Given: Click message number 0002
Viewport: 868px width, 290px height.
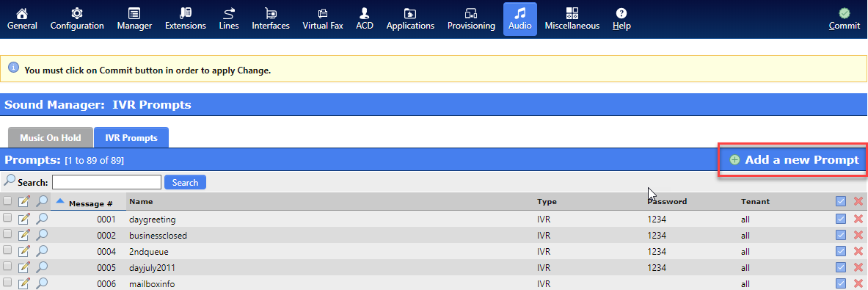Looking at the screenshot, I should coord(106,235).
